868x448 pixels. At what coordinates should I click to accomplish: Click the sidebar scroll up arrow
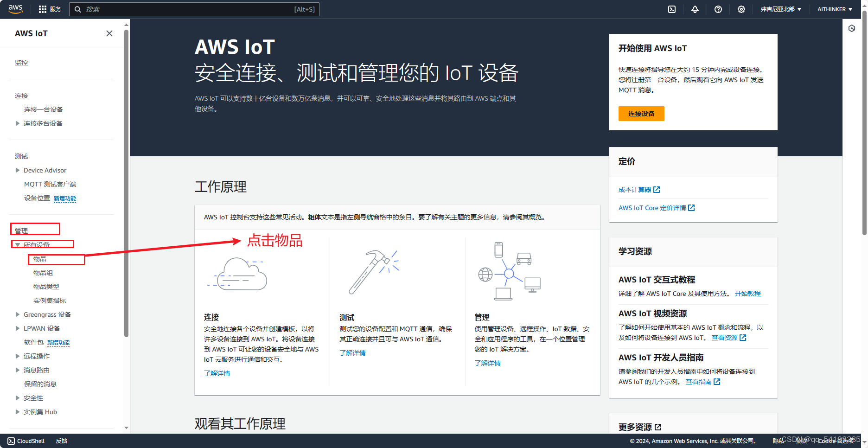126,25
